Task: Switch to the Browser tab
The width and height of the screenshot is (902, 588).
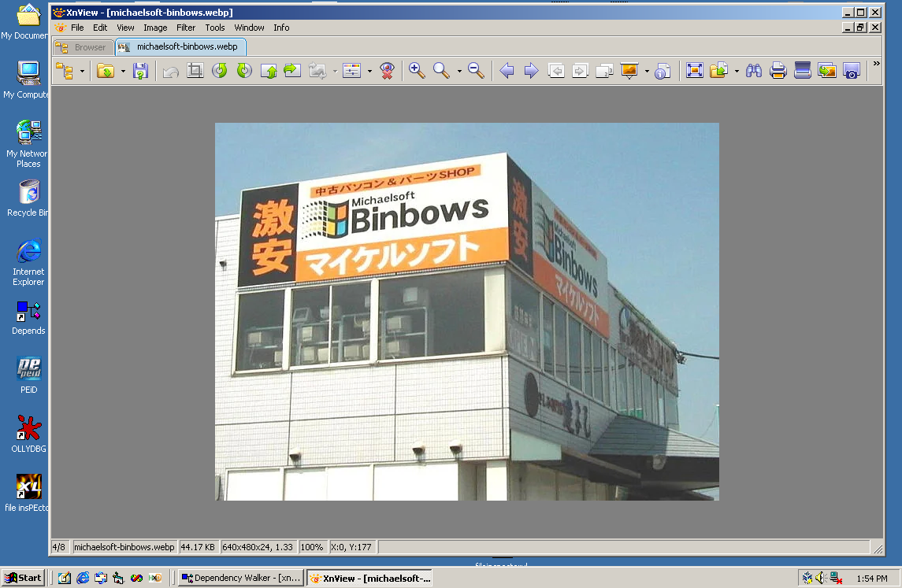Action: 83,47
